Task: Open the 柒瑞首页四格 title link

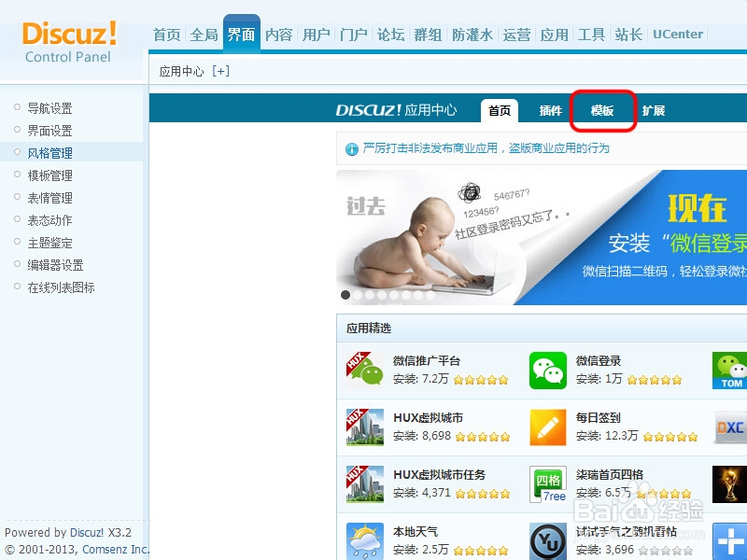Action: [x=610, y=474]
